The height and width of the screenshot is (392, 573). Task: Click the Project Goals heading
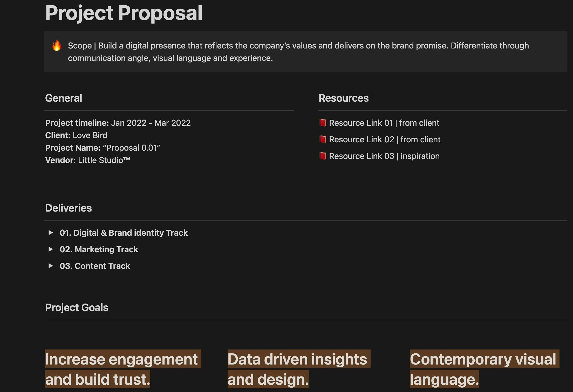77,307
